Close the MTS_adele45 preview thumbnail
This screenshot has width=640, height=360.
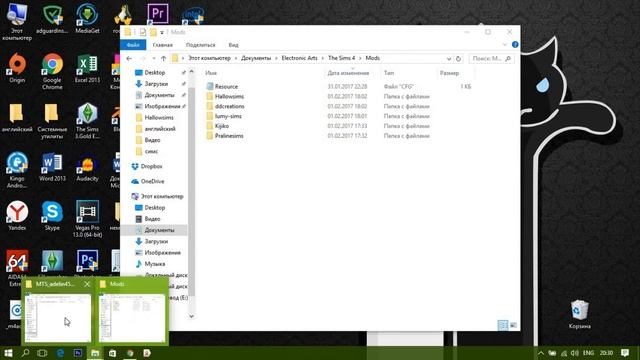(87, 284)
